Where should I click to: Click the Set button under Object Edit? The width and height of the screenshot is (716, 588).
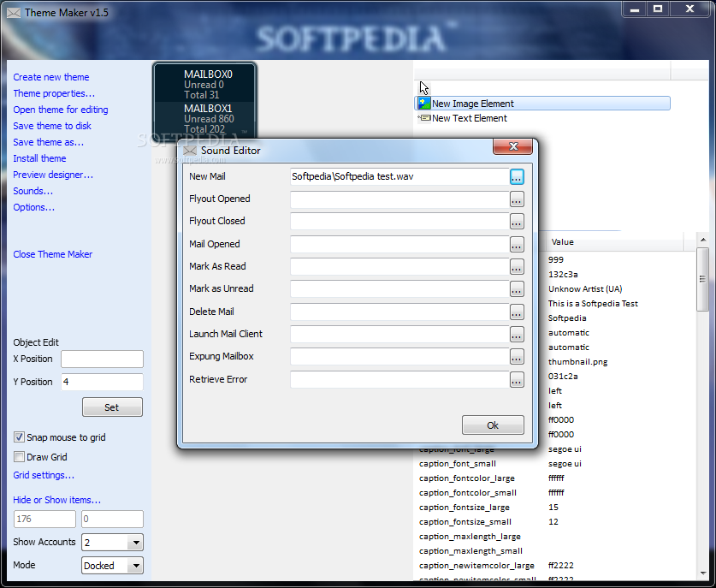(x=112, y=407)
